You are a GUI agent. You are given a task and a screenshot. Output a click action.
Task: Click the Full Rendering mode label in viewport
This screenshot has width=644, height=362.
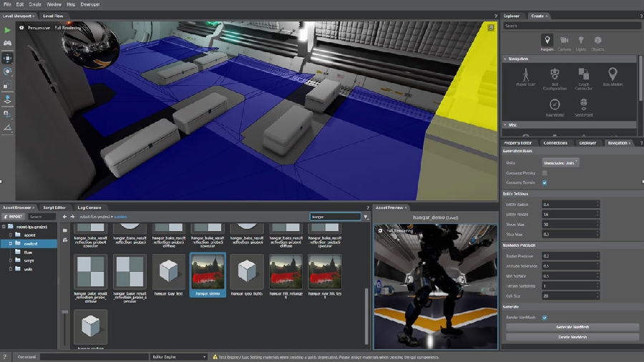coord(68,28)
